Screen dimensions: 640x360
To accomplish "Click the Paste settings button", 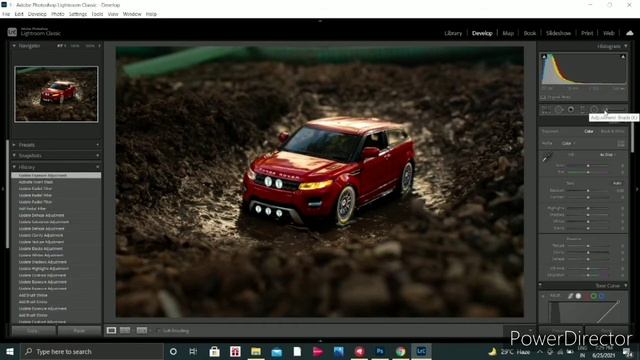I will (79, 331).
